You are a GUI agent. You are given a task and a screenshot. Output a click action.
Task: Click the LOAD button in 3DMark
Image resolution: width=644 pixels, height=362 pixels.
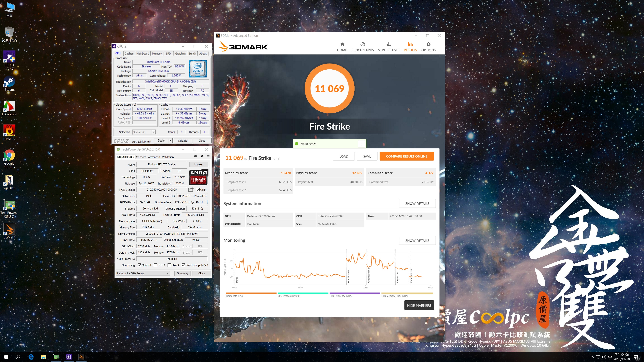coord(344,156)
